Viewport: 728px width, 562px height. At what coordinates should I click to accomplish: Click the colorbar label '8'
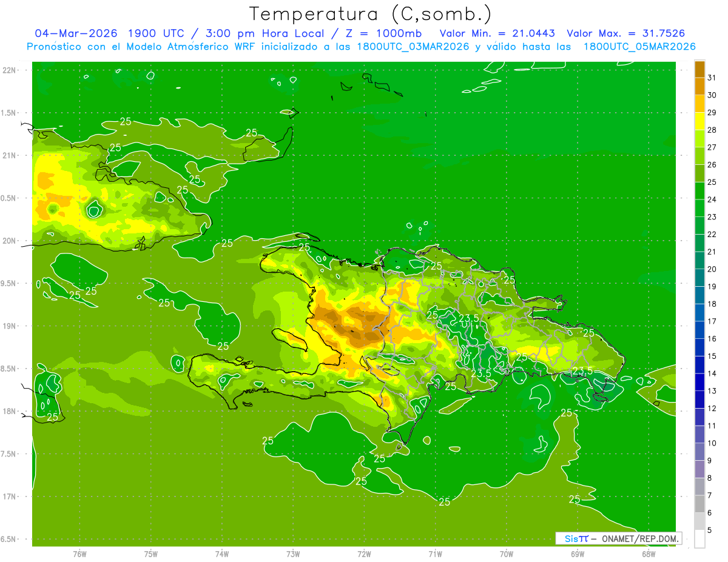pyautogui.click(x=709, y=478)
